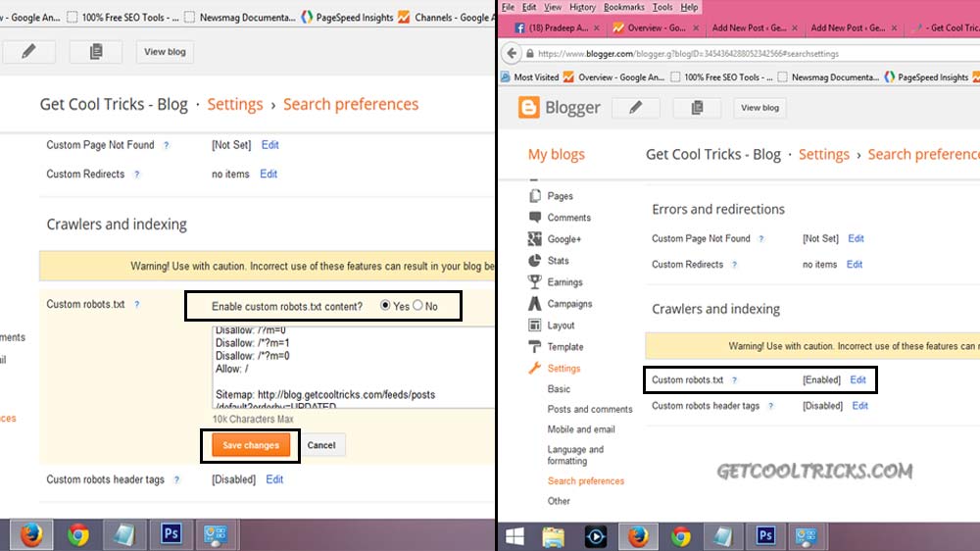Open Search preferences in sidebar
The height and width of the screenshot is (551, 980).
[586, 481]
